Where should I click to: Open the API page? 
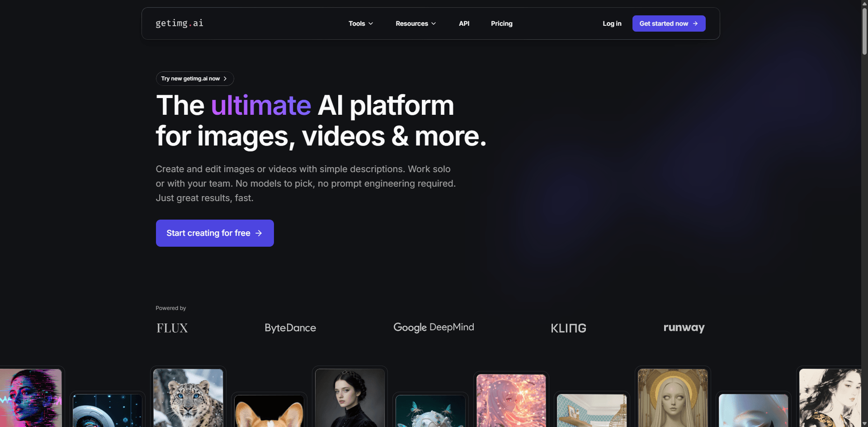[464, 23]
